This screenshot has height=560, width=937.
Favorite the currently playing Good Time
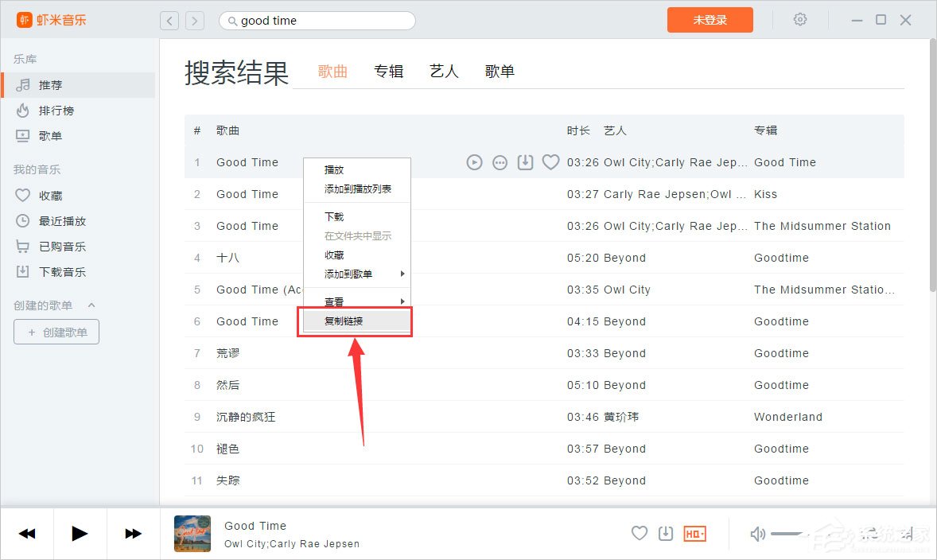[639, 533]
